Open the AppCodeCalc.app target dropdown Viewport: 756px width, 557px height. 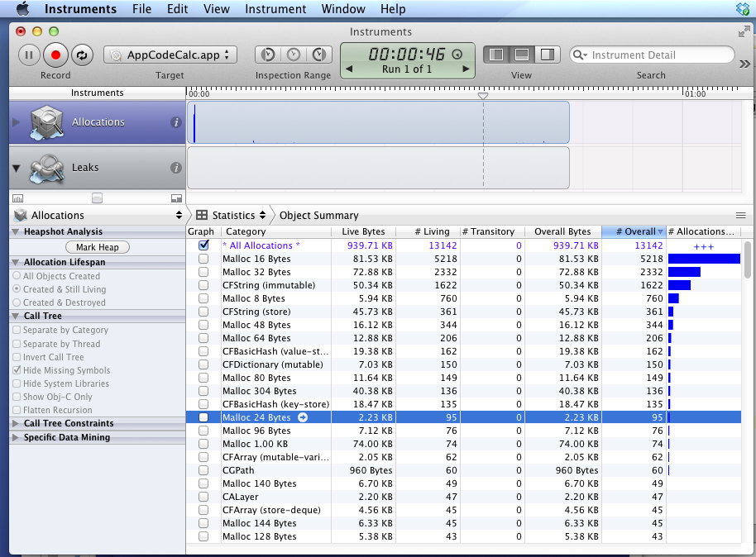pyautogui.click(x=170, y=55)
